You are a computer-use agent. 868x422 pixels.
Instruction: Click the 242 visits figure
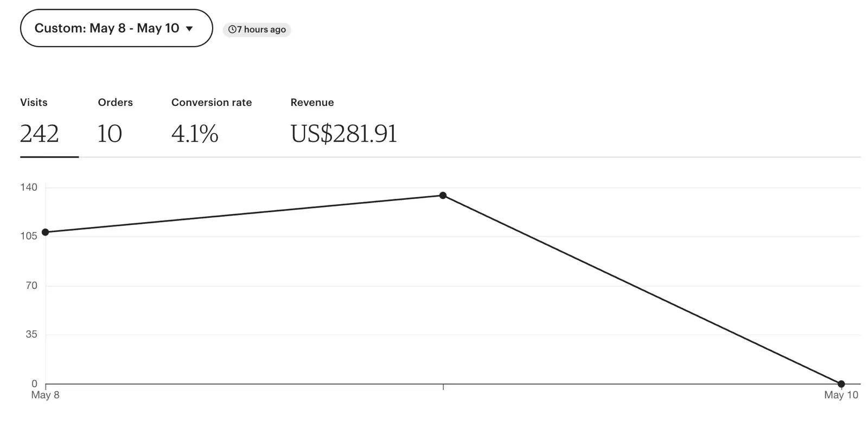pyautogui.click(x=40, y=134)
